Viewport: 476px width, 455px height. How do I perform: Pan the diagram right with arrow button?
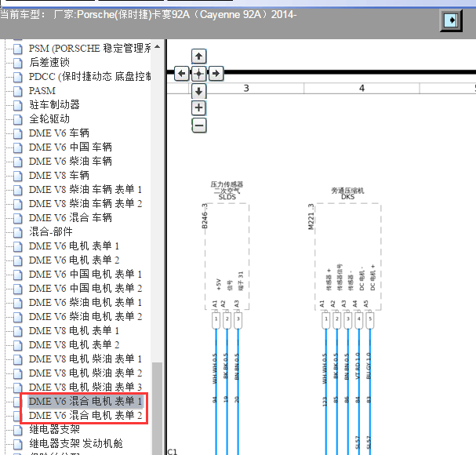coord(216,74)
